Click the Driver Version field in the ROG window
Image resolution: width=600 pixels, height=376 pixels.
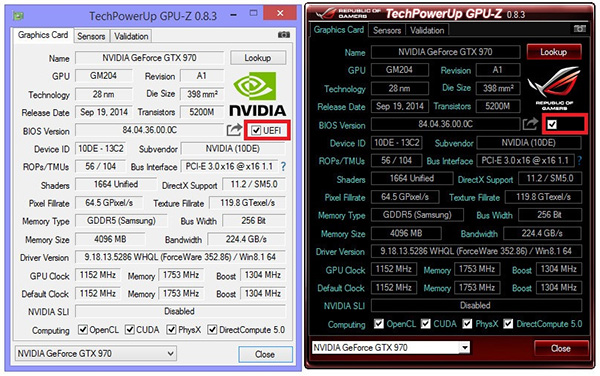pos(476,251)
